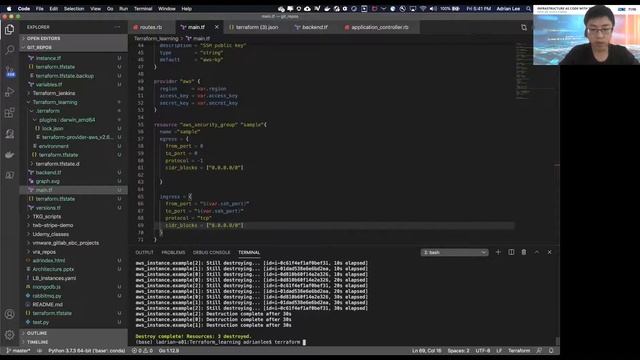
Task: Open backend.tf in the explorer
Action: [73, 173]
